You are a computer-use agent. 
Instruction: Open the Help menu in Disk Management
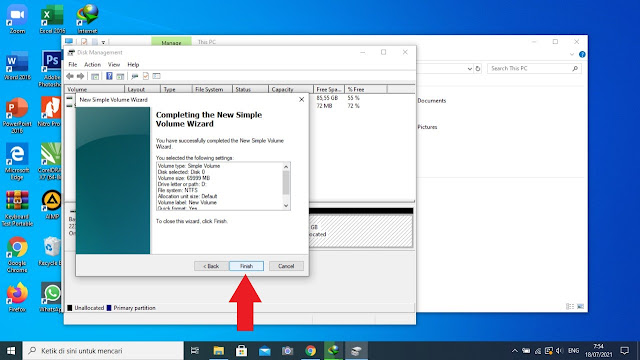[x=133, y=64]
